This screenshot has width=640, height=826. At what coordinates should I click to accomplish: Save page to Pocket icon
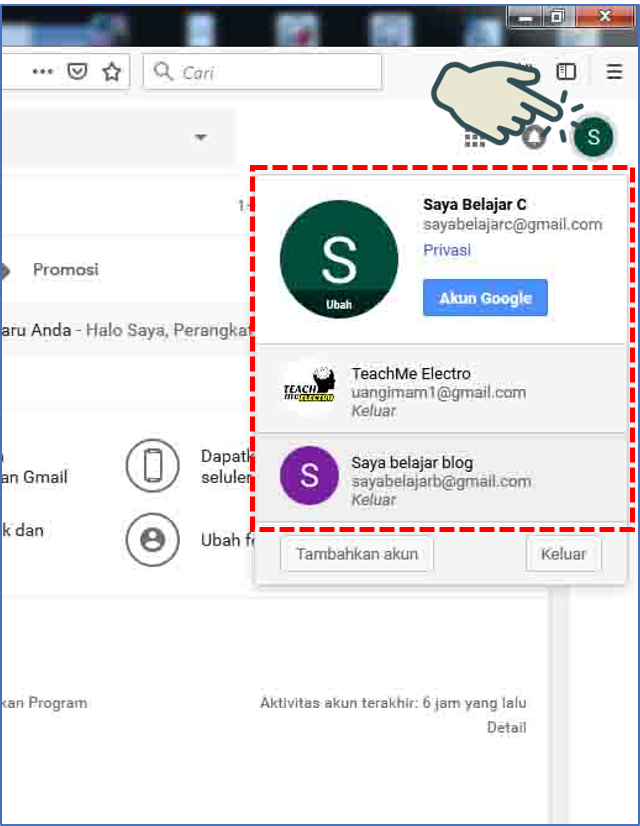tap(77, 71)
